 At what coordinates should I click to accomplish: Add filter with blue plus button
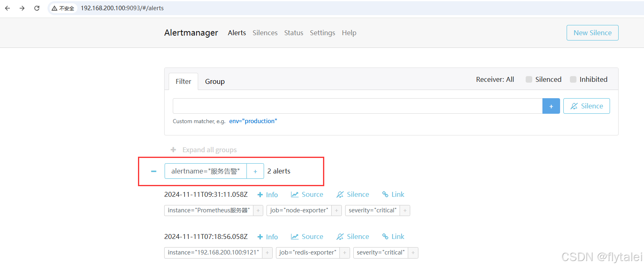tap(551, 106)
